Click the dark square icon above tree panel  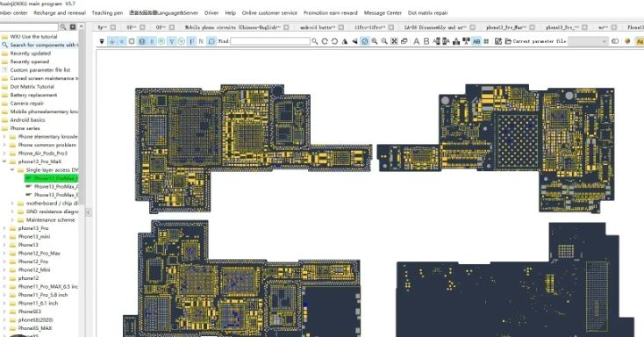(73, 27)
